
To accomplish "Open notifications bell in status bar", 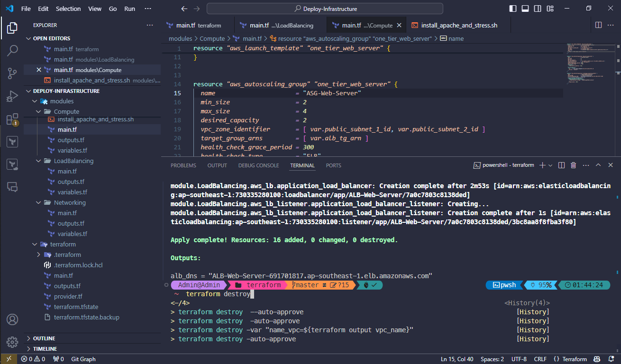I will [x=612, y=359].
